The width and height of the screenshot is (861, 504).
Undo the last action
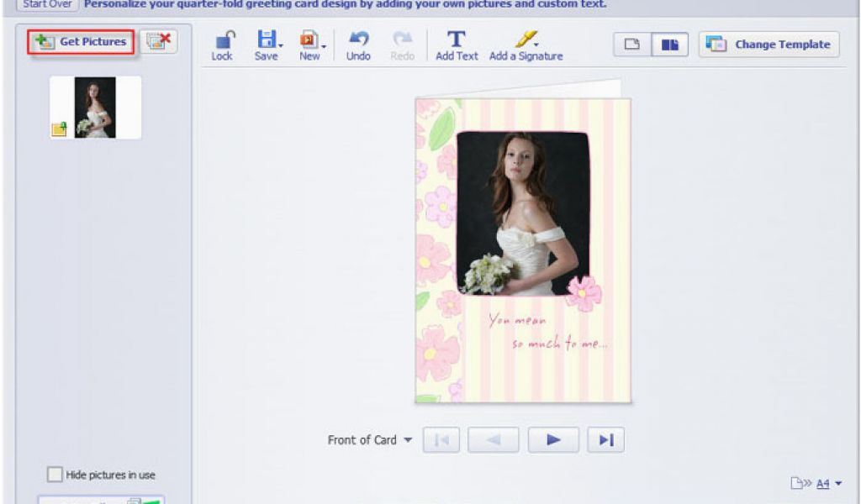click(358, 45)
